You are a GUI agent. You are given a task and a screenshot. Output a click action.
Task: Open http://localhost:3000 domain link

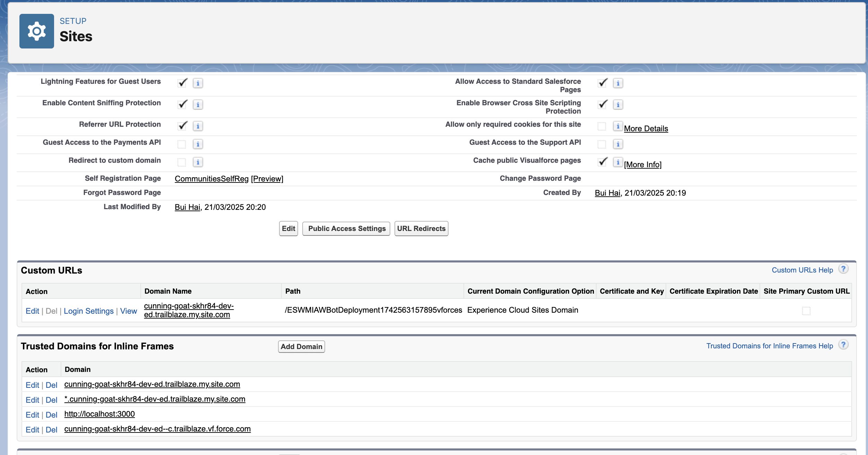click(99, 414)
